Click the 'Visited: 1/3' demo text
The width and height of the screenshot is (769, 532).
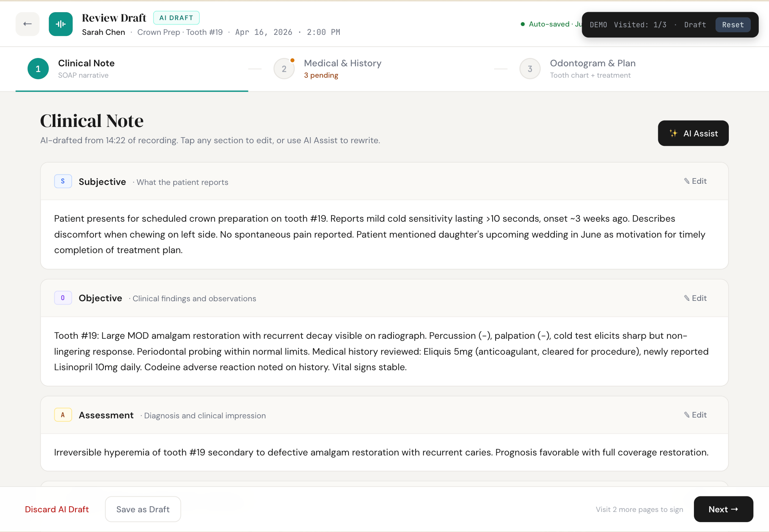[x=640, y=25]
